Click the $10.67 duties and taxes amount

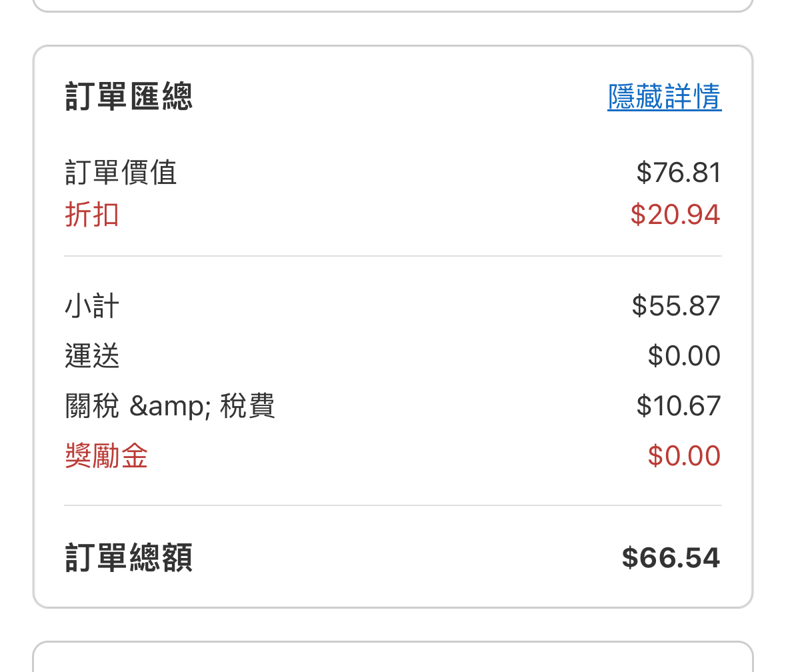pyautogui.click(x=678, y=406)
